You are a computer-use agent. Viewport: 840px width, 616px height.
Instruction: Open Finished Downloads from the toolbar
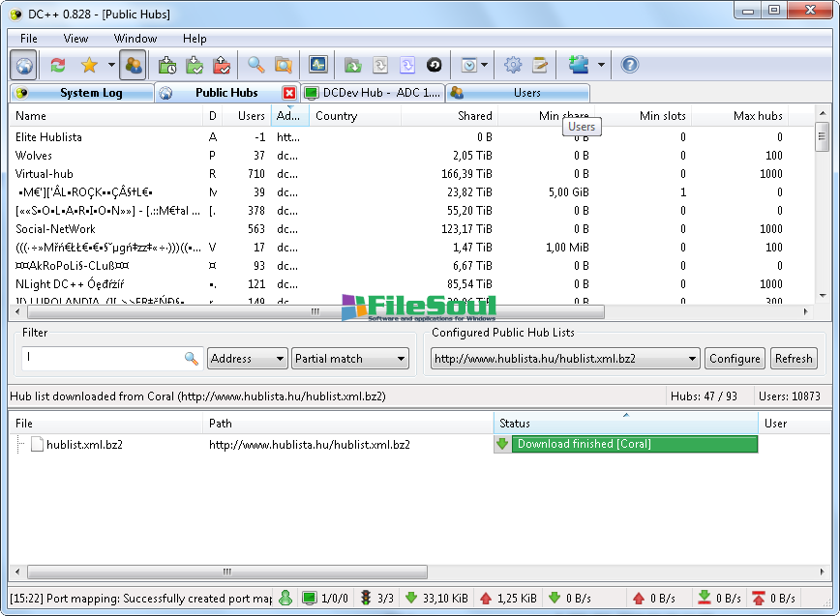coord(195,66)
